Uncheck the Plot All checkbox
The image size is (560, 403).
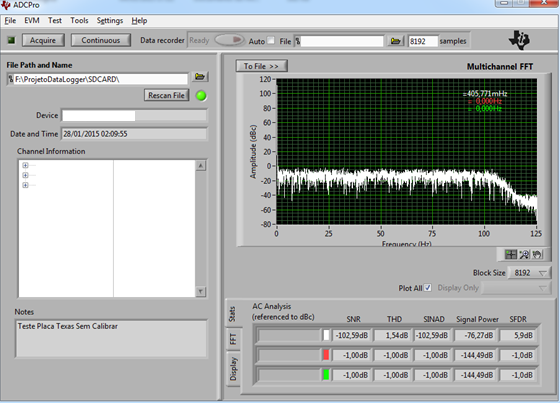[x=428, y=288]
